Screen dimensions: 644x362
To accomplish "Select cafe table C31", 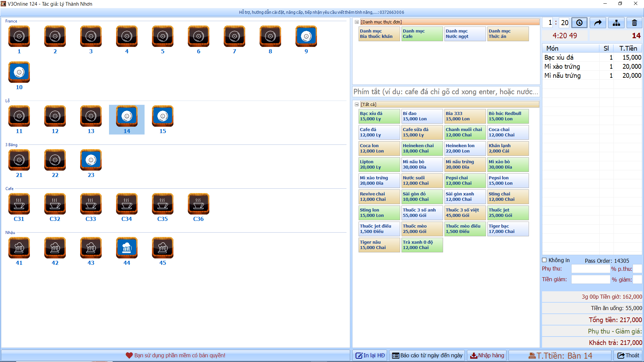I will (19, 204).
